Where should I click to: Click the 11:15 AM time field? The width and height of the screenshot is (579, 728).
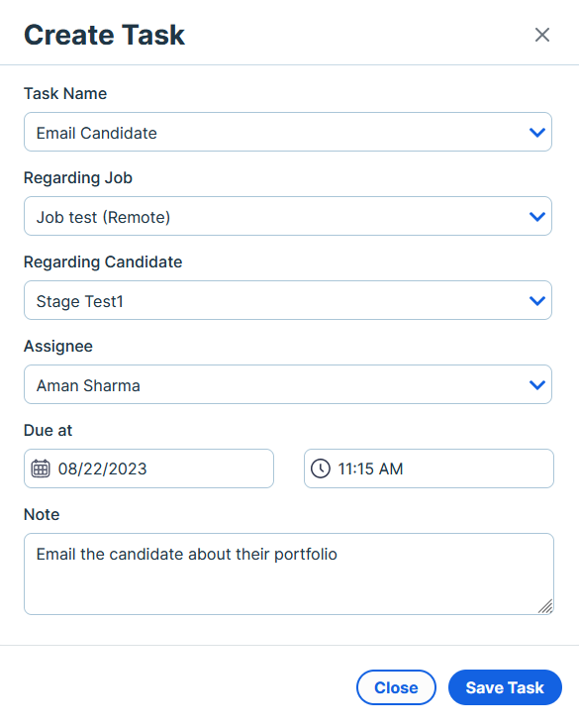tap(429, 468)
